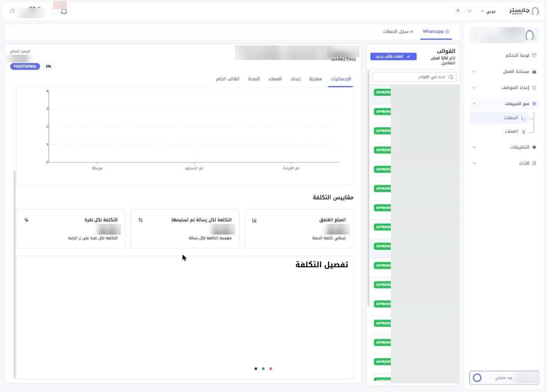The height and width of the screenshot is (392, 547).
Task: Open the سجل الحملات tab
Action: (398, 32)
